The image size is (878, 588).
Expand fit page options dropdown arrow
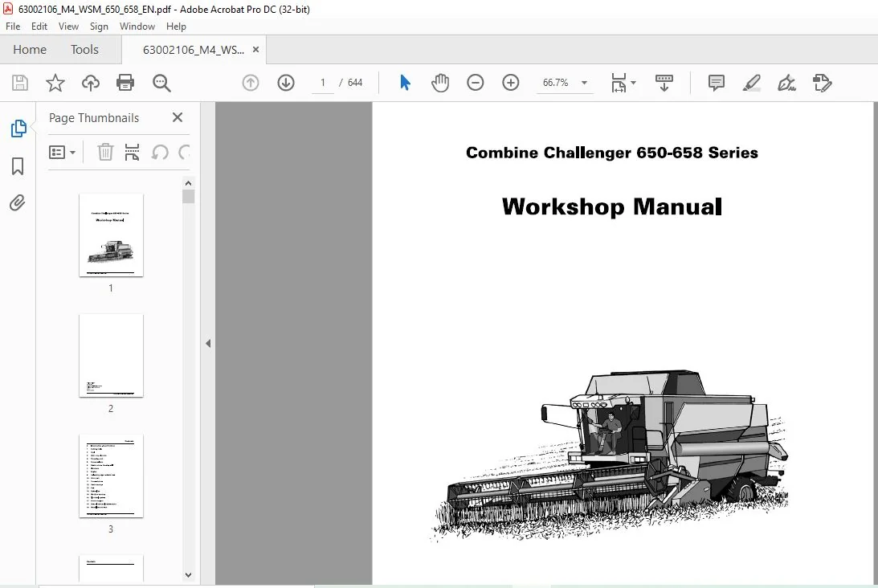(633, 83)
